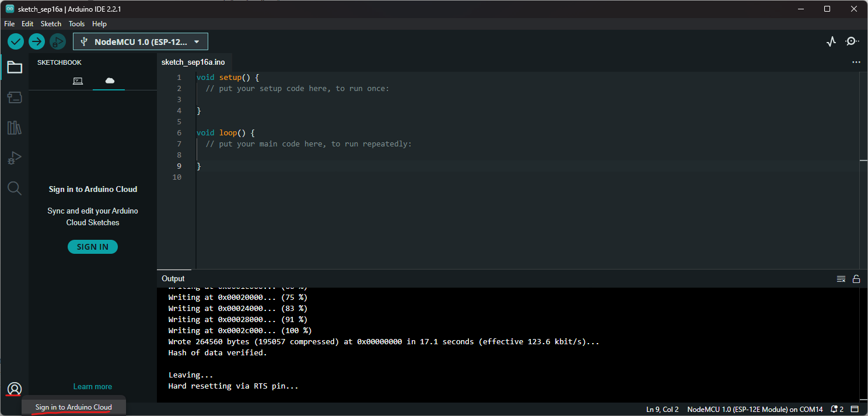This screenshot has width=868, height=416.
Task: Click 'Hash of data verified.' output line
Action: point(218,352)
